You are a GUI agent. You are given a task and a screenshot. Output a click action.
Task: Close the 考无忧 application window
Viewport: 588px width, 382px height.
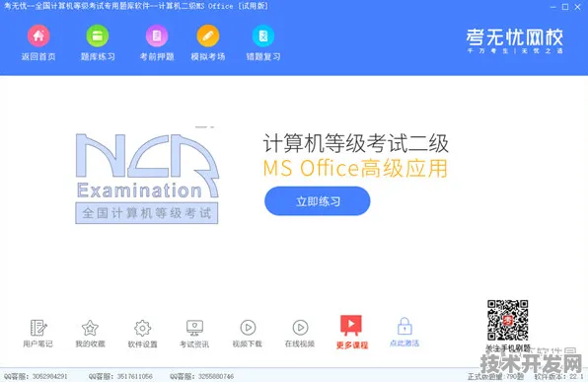pos(577,7)
